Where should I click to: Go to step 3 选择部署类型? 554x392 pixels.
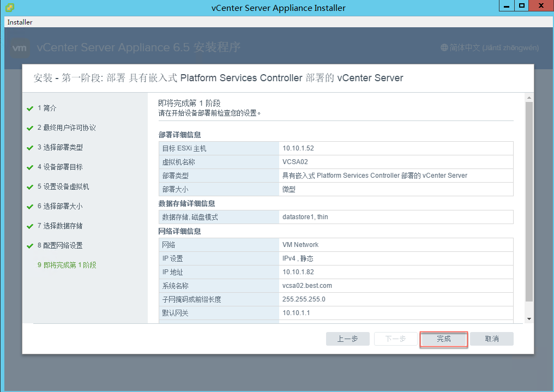60,147
